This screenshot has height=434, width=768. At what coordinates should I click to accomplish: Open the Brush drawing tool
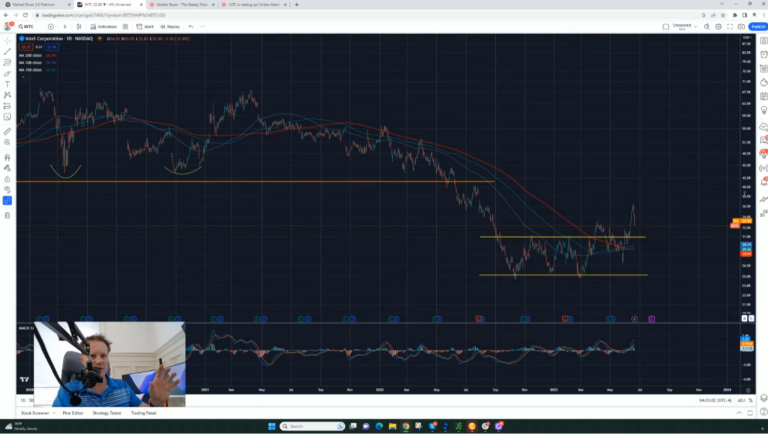(x=7, y=73)
